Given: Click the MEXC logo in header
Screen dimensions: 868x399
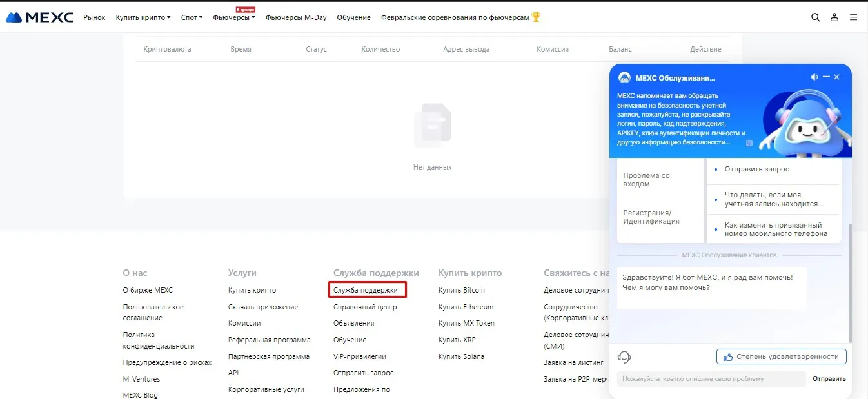Looking at the screenshot, I should [x=39, y=17].
